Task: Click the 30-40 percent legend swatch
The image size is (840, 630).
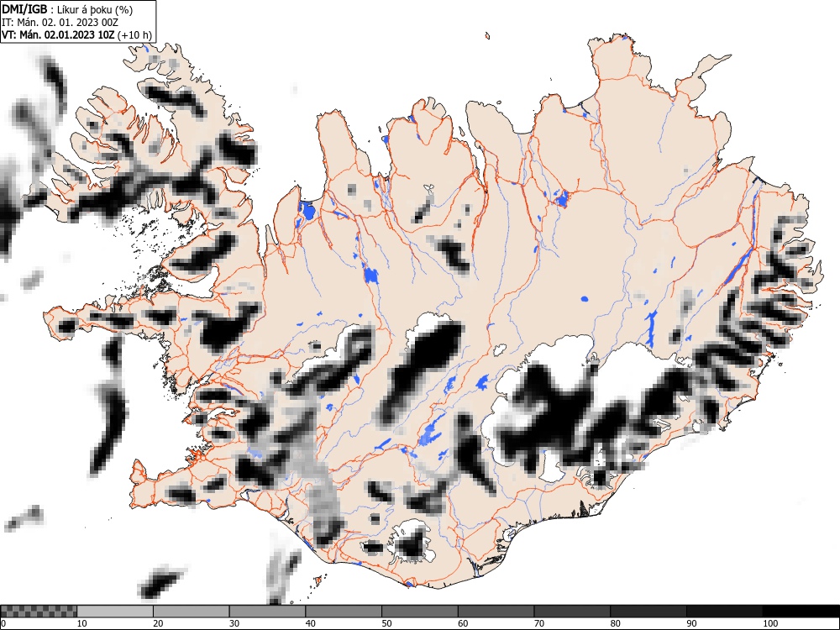Action: pyautogui.click(x=267, y=612)
